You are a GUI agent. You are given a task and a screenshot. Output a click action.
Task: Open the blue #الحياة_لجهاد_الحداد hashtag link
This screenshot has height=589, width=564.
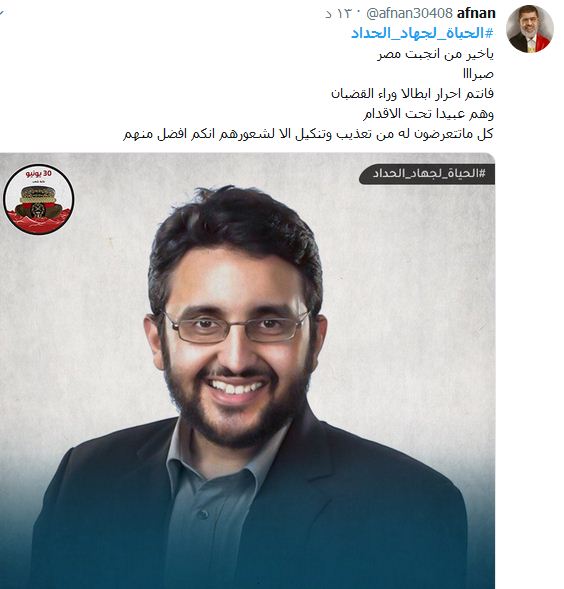point(422,33)
